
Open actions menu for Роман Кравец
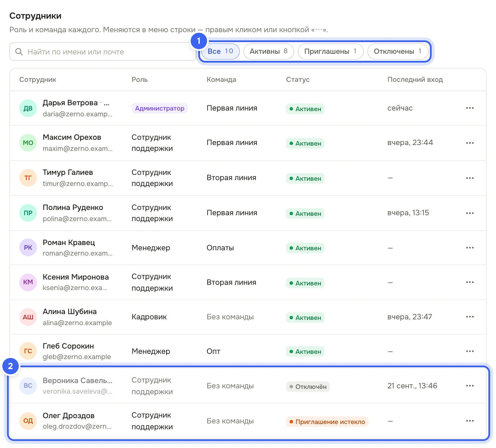[x=470, y=248]
